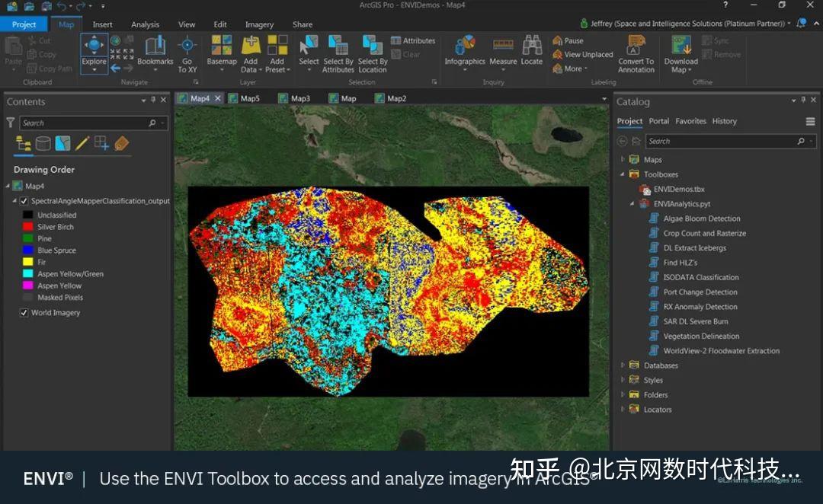Viewport: 823px width, 504px height.
Task: Add data using the Add Data icon
Action: tap(250, 47)
